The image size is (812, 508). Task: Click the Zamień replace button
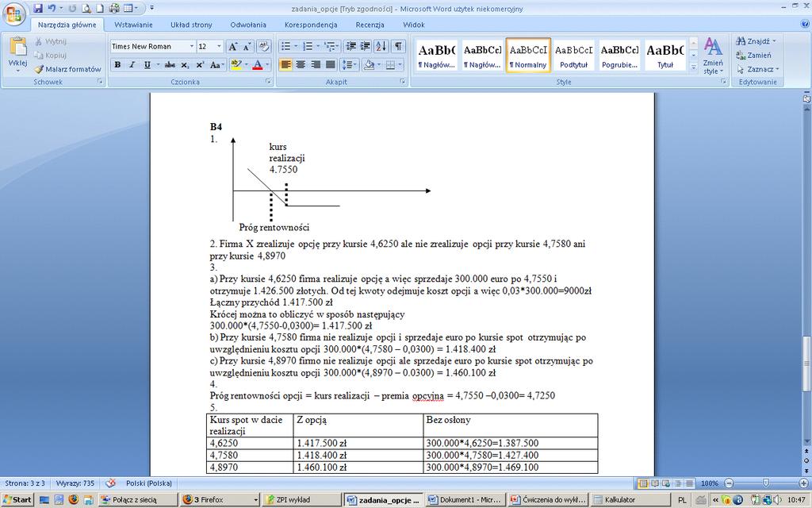click(x=754, y=55)
